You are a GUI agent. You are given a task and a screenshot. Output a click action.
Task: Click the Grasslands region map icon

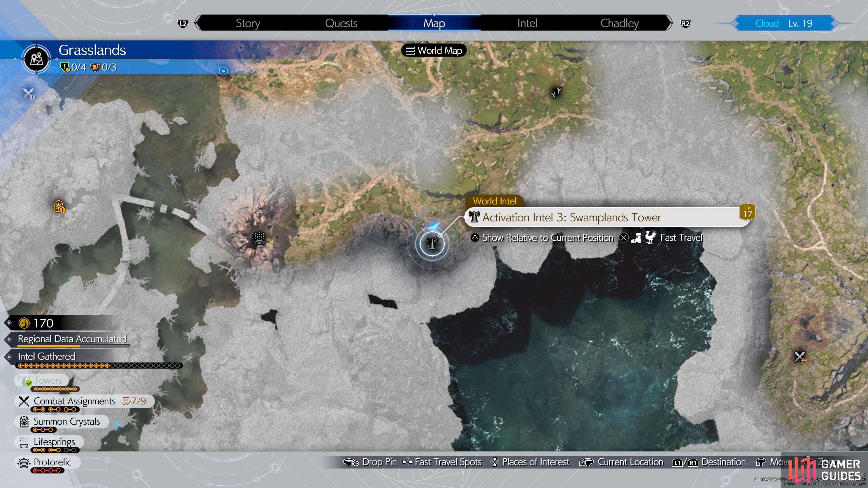(36, 59)
